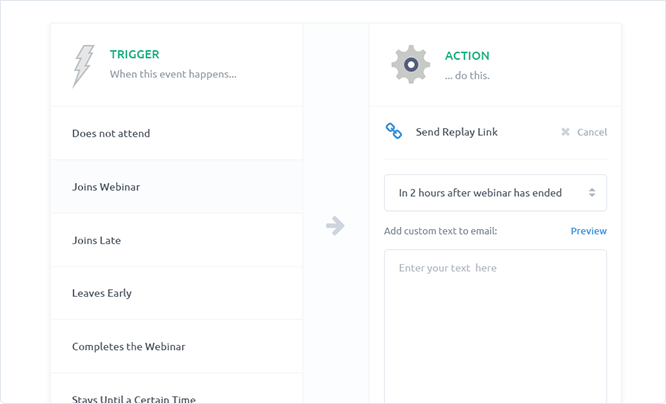
Task: Click the 'Add custom text to email' label
Action: (x=440, y=231)
